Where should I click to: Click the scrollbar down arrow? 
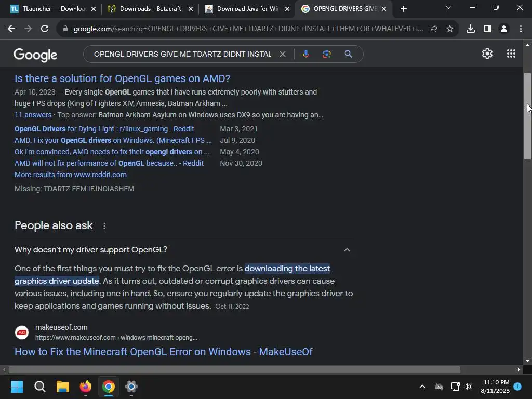(x=527, y=361)
